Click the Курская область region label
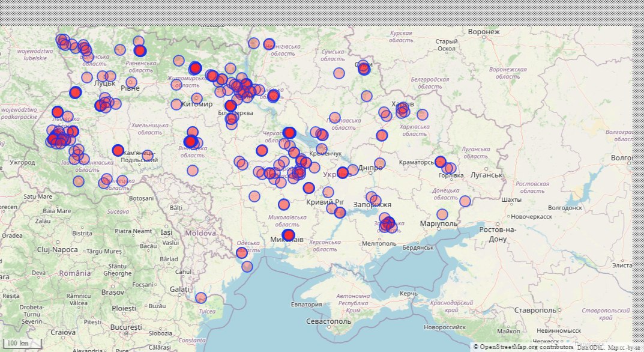 (401, 37)
